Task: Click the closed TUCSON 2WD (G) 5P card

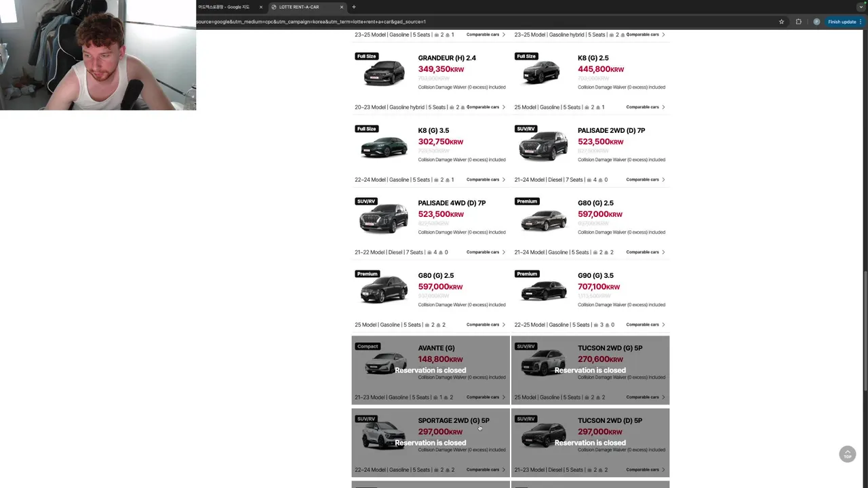Action: coord(590,370)
